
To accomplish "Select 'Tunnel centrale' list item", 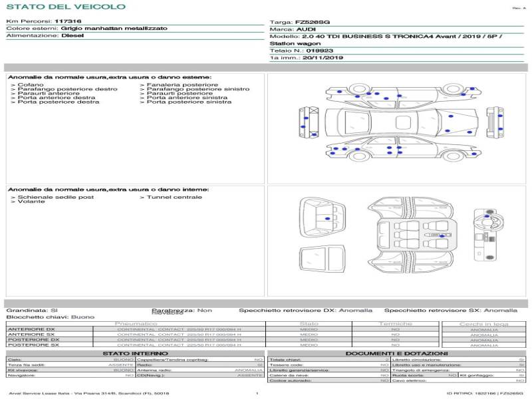I will [x=174, y=197].
